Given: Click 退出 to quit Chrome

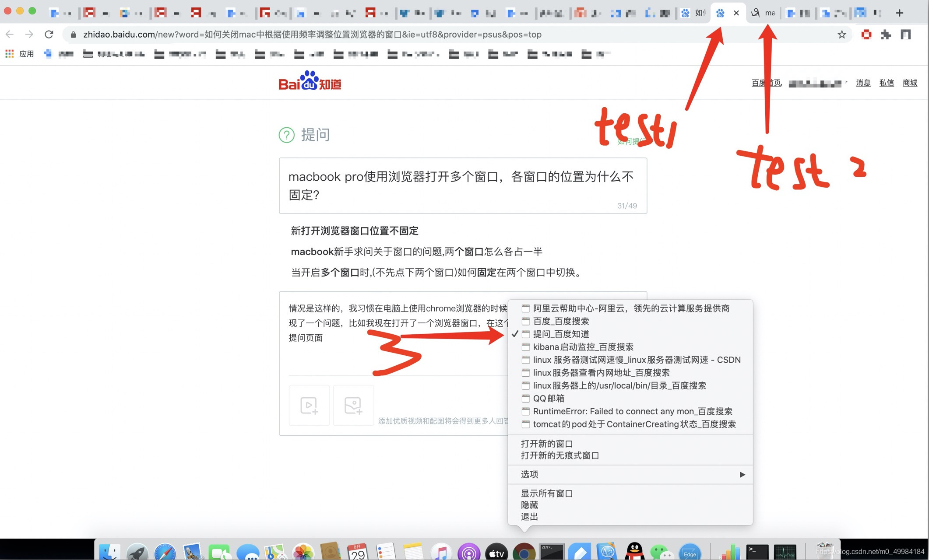Looking at the screenshot, I should pos(529,517).
